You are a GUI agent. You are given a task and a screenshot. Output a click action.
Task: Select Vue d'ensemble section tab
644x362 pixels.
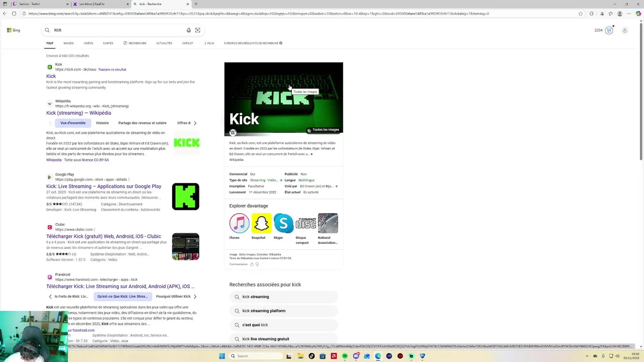point(73,123)
